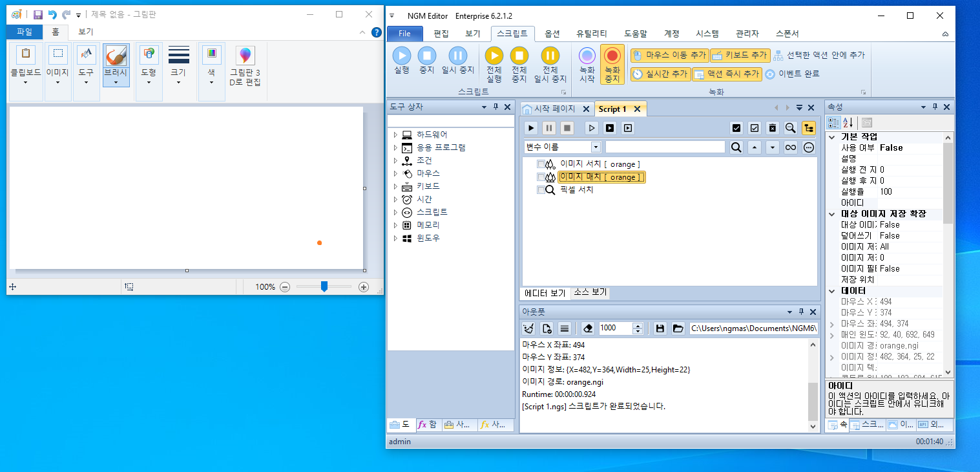Click the search magnifier next to search field

(736, 147)
